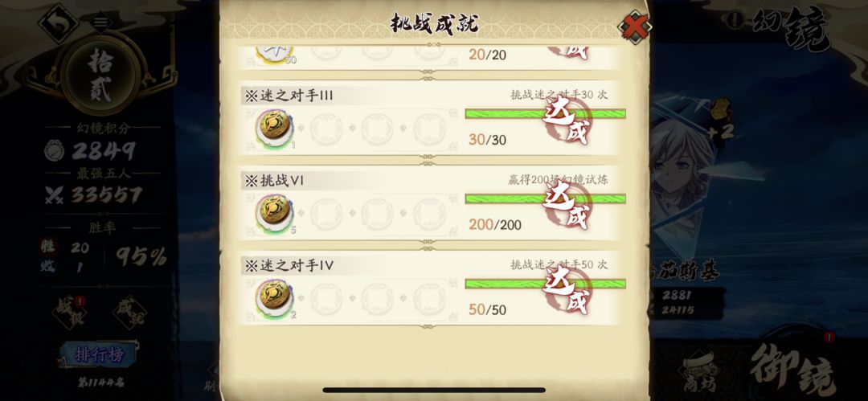
Task: Open the 成就 achievements icon
Action: pyautogui.click(x=129, y=312)
